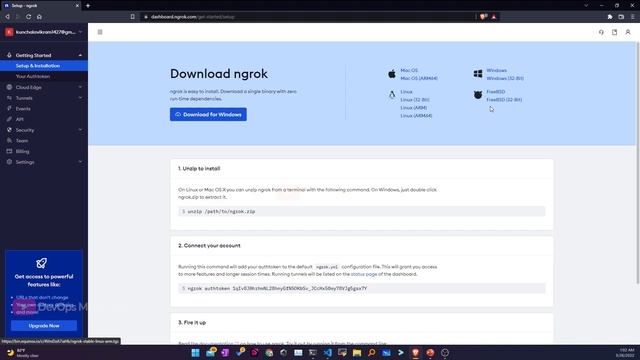Screen dimensions: 640x360
Task: Reload the page with the refresh icon
Action: pyautogui.click(x=29, y=17)
